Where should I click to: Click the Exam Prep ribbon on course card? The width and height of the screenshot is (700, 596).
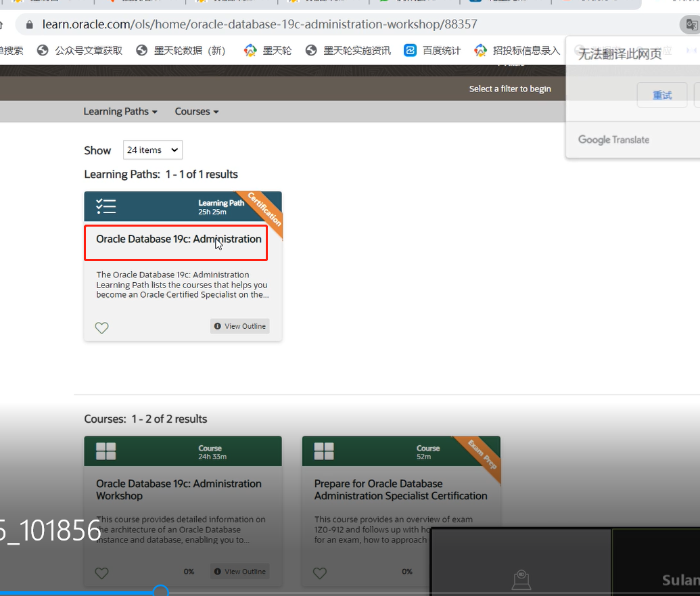tap(482, 455)
